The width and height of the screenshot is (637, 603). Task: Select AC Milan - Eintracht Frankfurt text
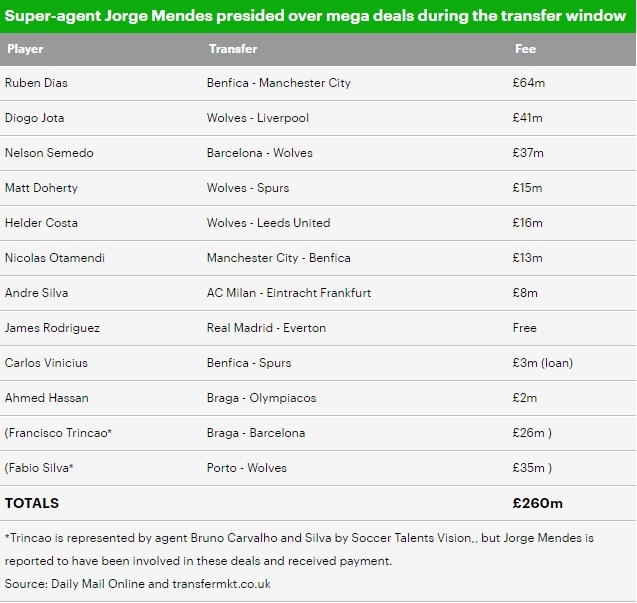coord(289,293)
